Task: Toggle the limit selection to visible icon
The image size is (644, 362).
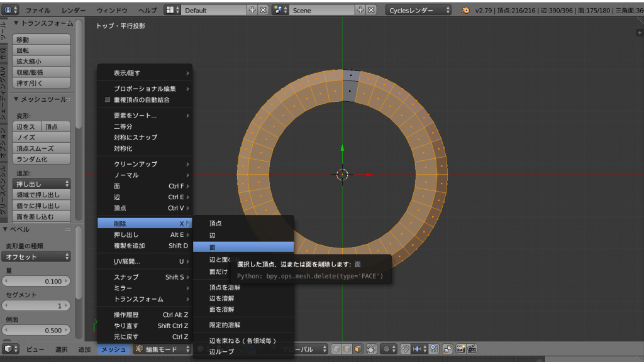Action: (371, 349)
